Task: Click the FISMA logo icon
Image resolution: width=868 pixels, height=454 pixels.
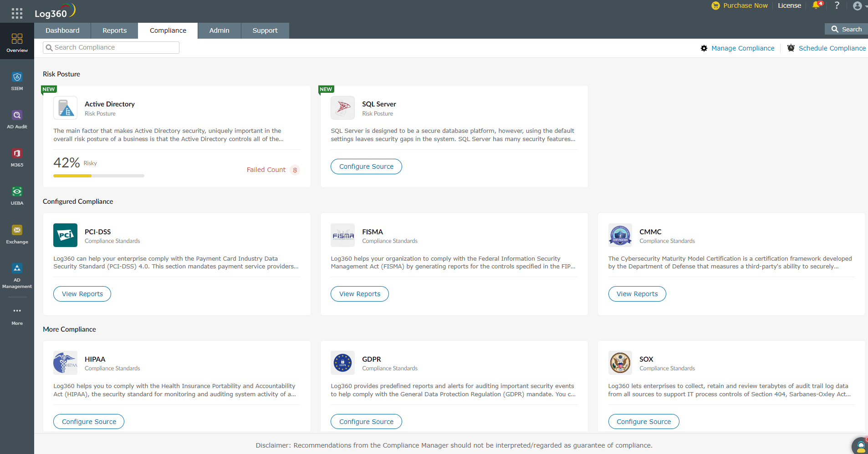Action: coord(342,235)
